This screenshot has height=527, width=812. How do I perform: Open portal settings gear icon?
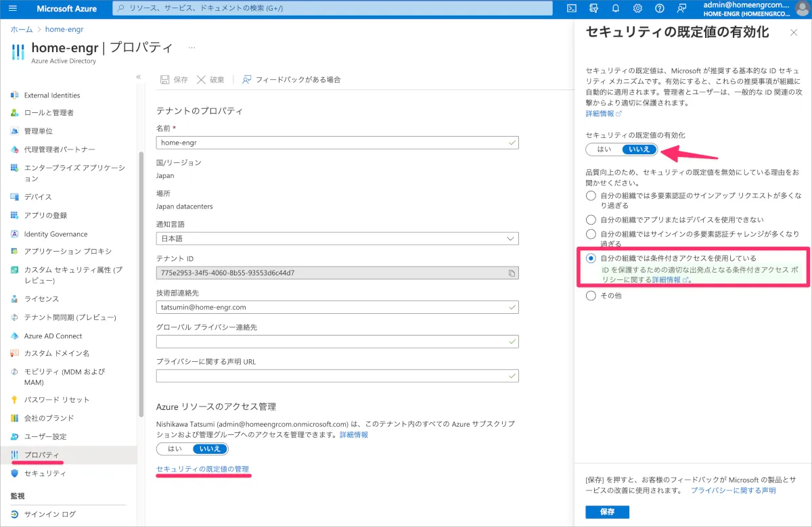637,9
